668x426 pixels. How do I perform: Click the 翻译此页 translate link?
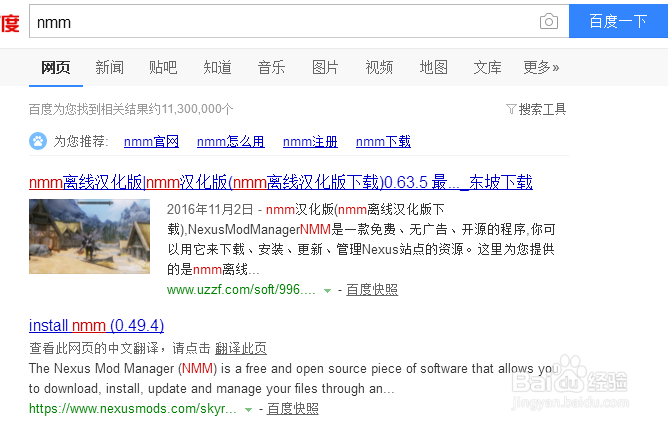(241, 348)
